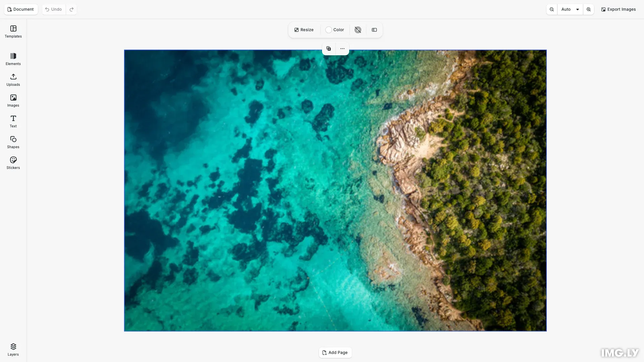Click the page layout icon in toolbar
Image resolution: width=644 pixels, height=362 pixels.
tap(374, 30)
